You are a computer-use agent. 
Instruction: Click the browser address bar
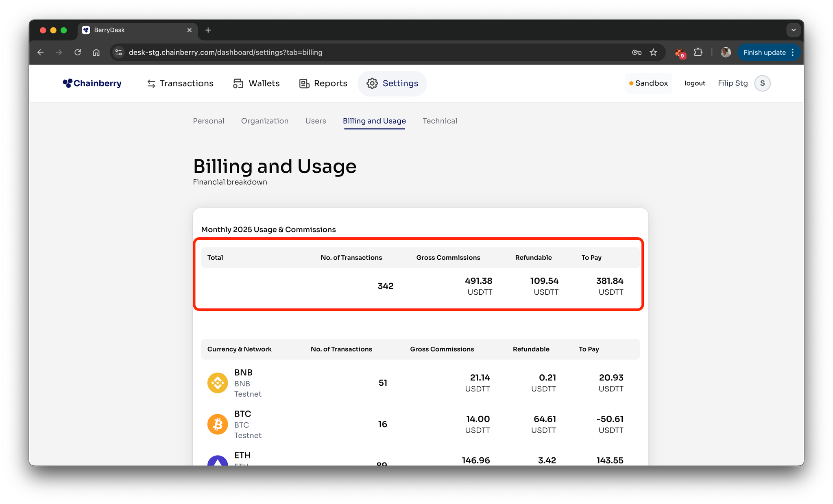tap(366, 52)
